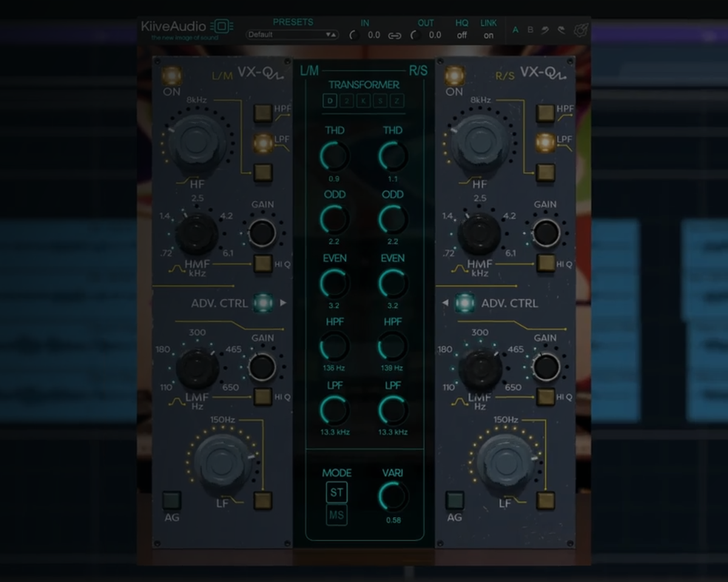Click the input gain knob in header
Image resolution: width=728 pixels, height=582 pixels.
click(x=355, y=35)
